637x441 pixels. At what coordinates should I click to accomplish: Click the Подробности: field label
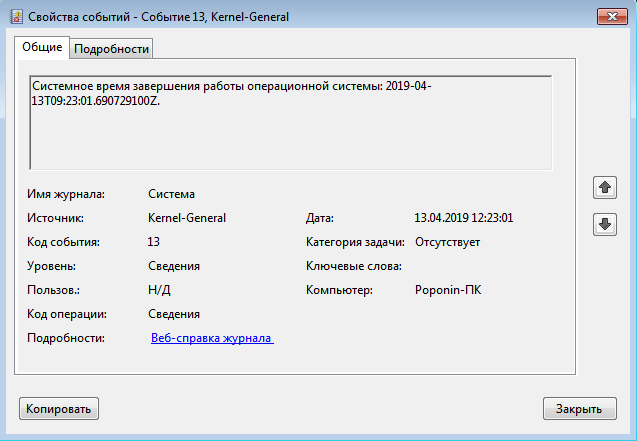pos(66,338)
